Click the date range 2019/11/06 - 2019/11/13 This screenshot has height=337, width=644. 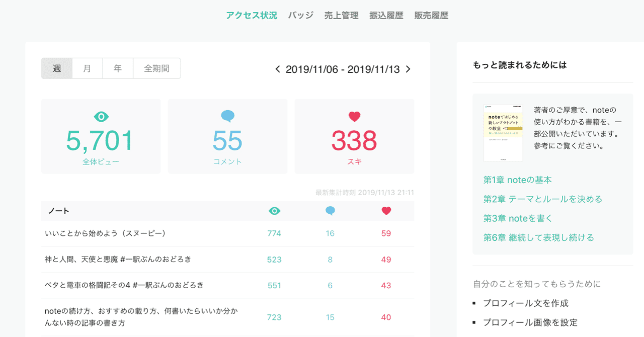click(343, 69)
